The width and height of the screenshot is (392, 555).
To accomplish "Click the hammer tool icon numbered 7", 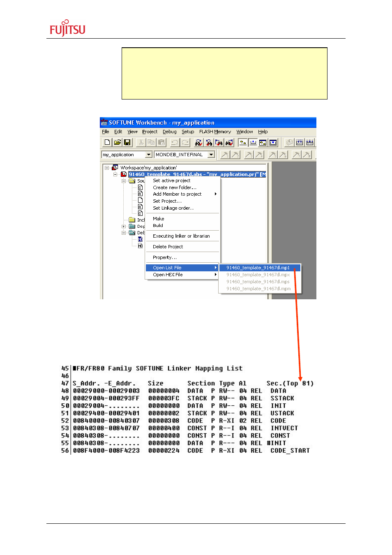I will (297, 155).
